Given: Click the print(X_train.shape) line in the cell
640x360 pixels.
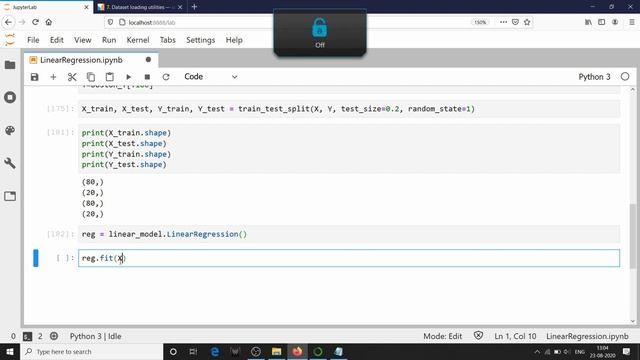Looking at the screenshot, I should [126, 133].
